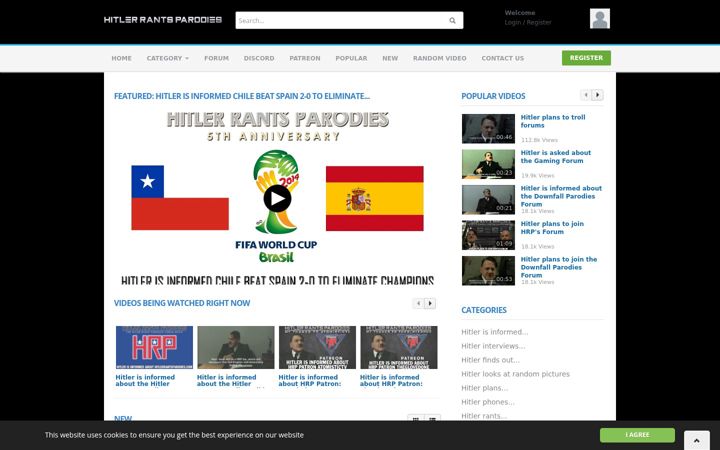
Task: Open 'Hitler plans to join HRP's Forum'
Action: click(552, 228)
